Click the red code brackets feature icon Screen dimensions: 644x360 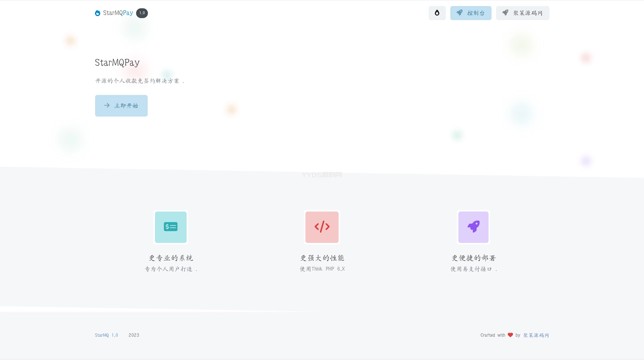tap(322, 227)
